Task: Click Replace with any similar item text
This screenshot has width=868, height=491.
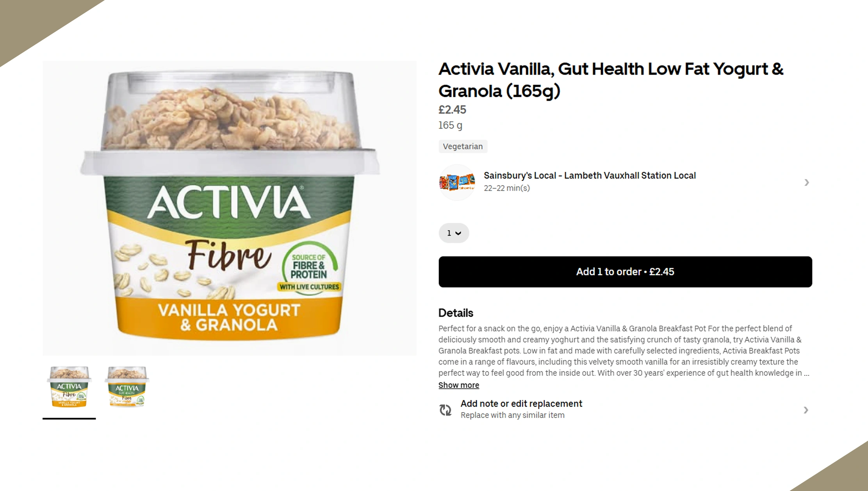Action: pos(512,415)
